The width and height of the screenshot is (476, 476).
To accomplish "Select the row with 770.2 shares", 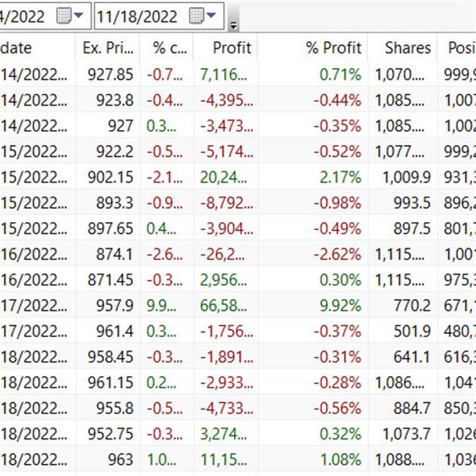I will pyautogui.click(x=238, y=305).
